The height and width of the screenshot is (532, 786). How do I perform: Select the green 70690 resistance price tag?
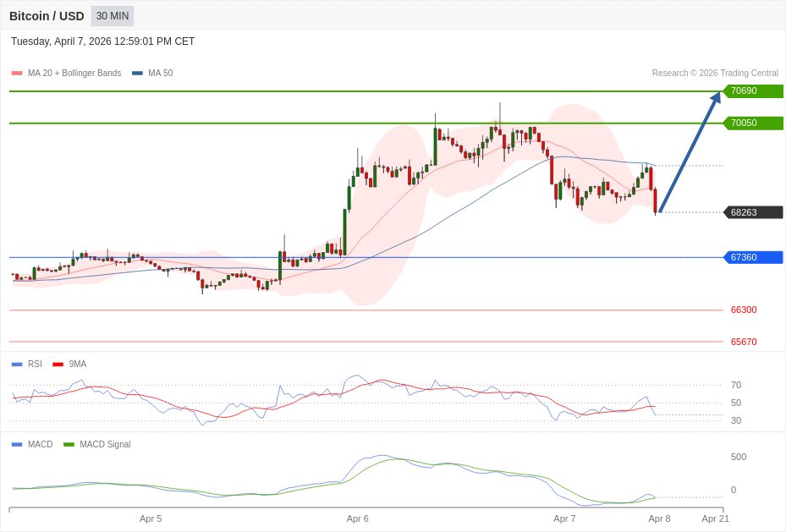[752, 91]
